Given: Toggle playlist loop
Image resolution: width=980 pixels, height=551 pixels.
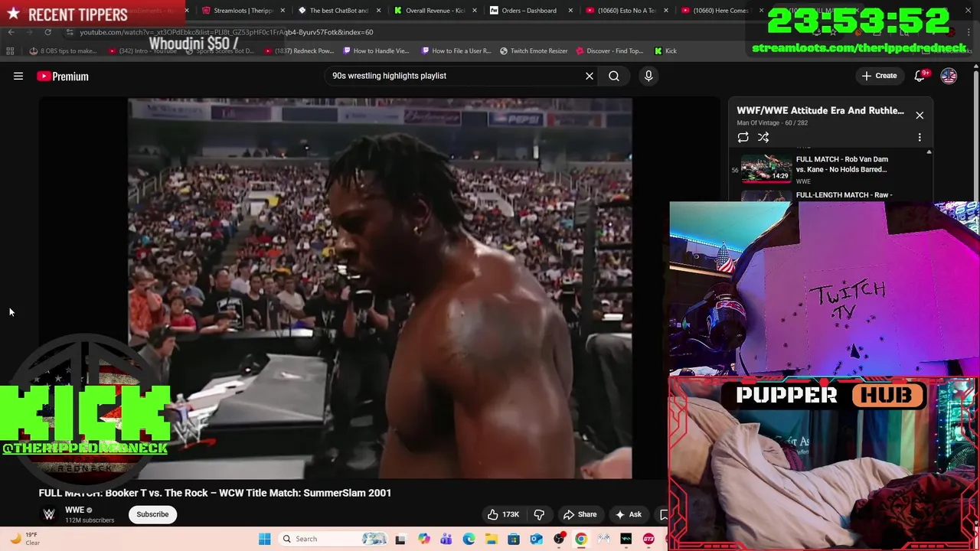Looking at the screenshot, I should pyautogui.click(x=743, y=138).
